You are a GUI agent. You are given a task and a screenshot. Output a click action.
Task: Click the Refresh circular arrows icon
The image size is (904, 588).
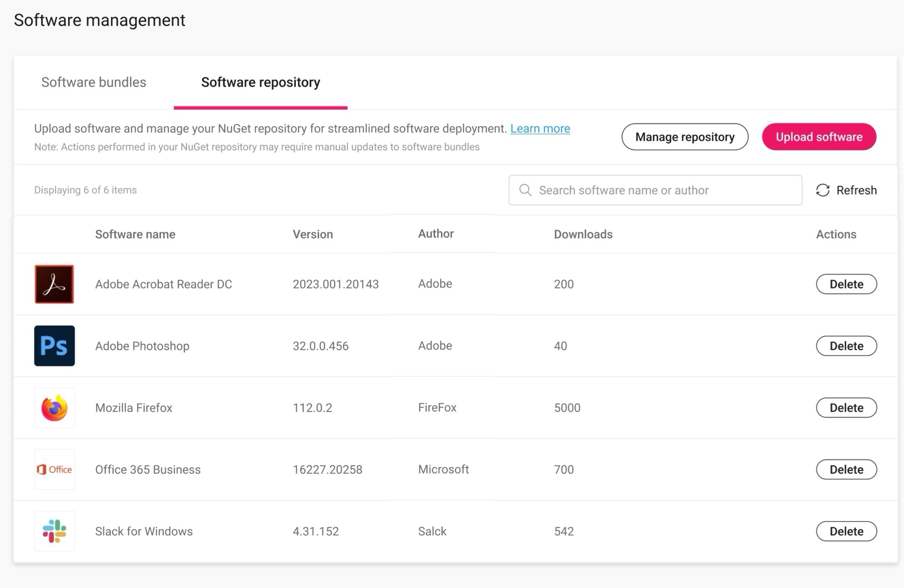[x=823, y=190]
